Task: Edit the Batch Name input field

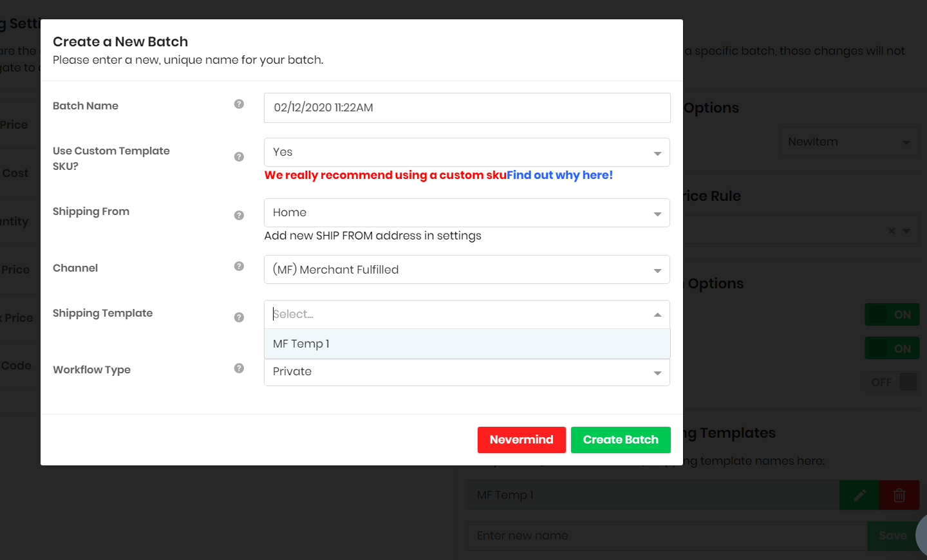Action: 467,107
